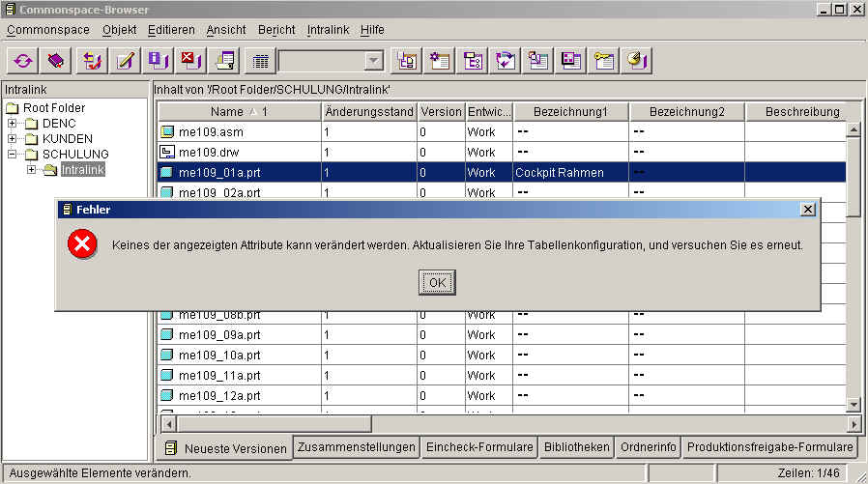Open the Hilfe menu
Image resolution: width=868 pixels, height=484 pixels.
point(372,30)
